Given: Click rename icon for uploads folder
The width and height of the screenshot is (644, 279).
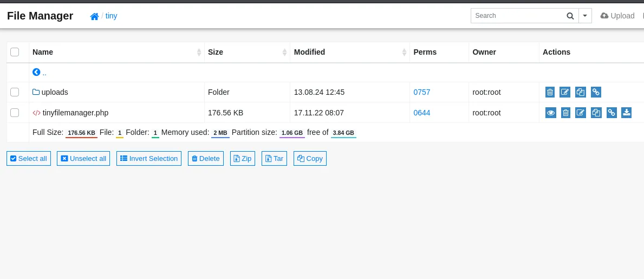Looking at the screenshot, I should 565,92.
